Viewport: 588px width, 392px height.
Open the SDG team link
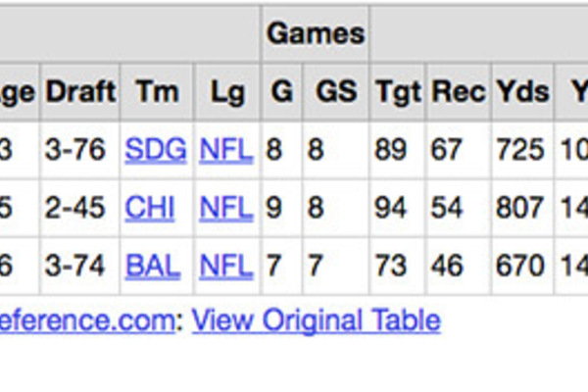(156, 150)
